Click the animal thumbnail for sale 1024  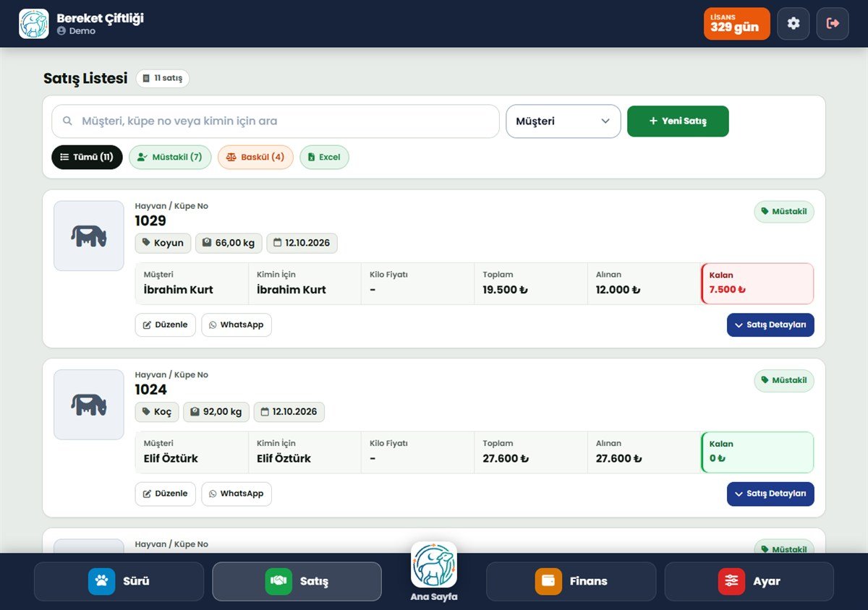(89, 405)
